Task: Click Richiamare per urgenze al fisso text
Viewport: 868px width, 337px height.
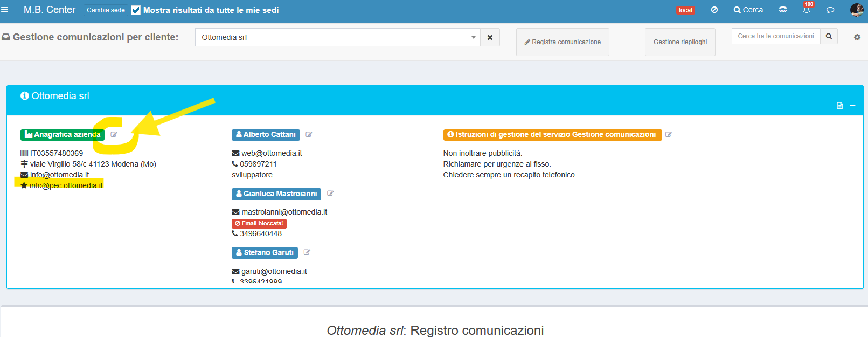Action: point(497,164)
